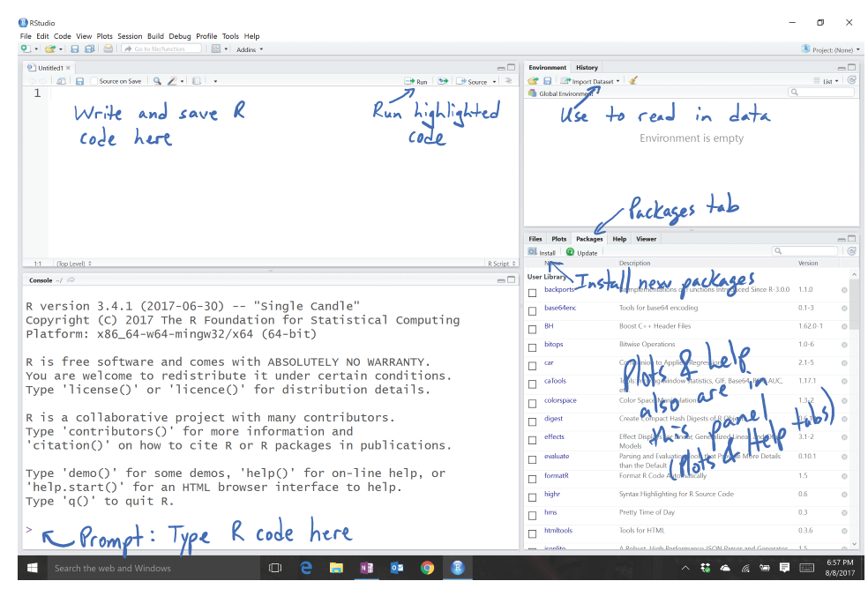
Task: Click the re-run previous code region icon
Action: 444,81
